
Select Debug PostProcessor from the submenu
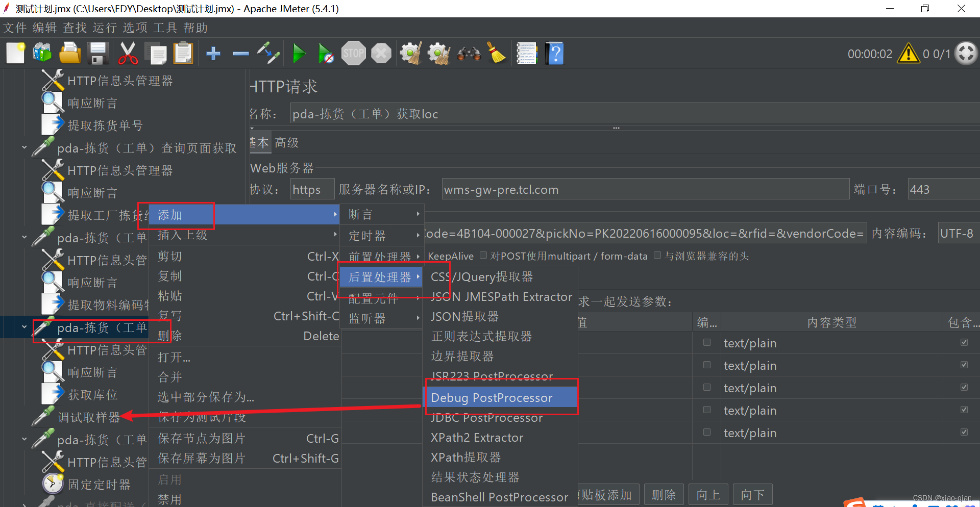tap(492, 397)
